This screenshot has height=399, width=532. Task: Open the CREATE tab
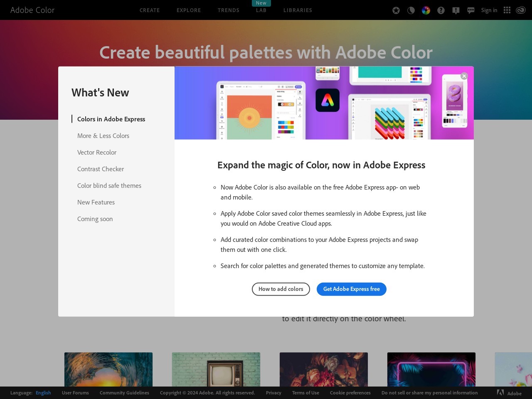click(x=150, y=10)
